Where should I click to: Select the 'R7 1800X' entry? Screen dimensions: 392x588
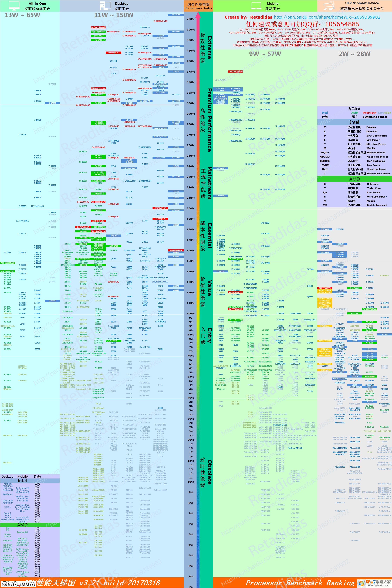(x=98, y=32)
